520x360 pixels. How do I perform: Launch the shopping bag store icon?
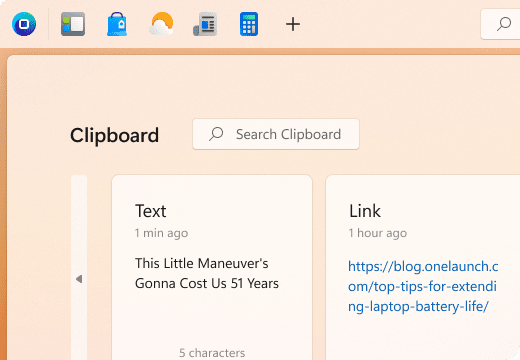(117, 24)
